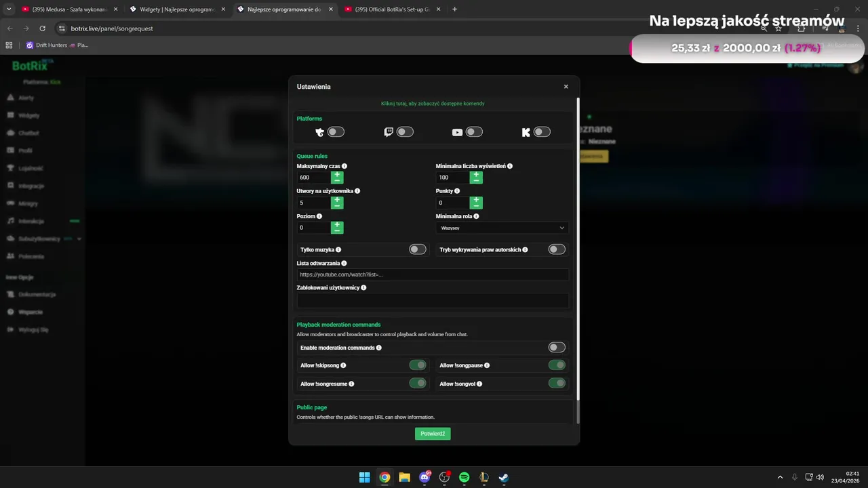Close the Ustawienia dialog
Viewport: 868px width, 488px height.
point(566,87)
